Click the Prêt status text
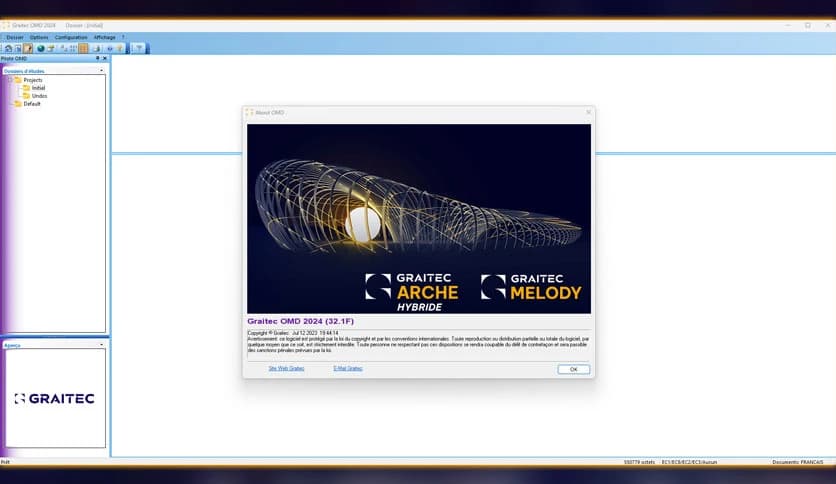836x484 pixels. coord(5,462)
